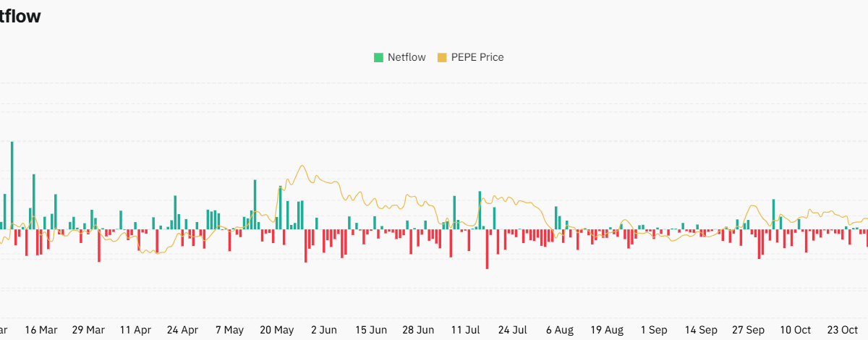
Task: Click the 20 May date label
Action: [x=276, y=330]
